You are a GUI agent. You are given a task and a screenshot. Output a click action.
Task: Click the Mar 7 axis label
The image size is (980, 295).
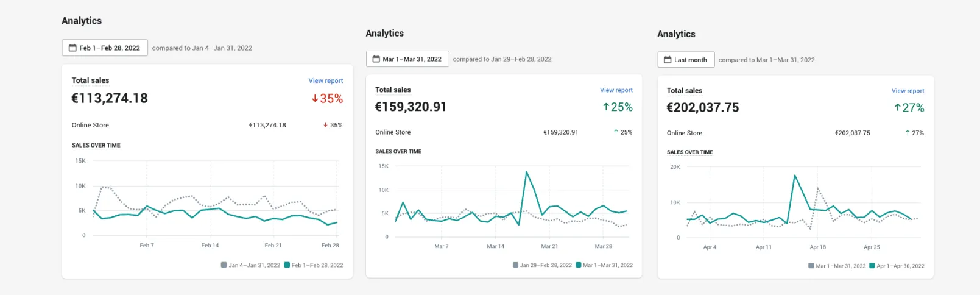tap(442, 246)
